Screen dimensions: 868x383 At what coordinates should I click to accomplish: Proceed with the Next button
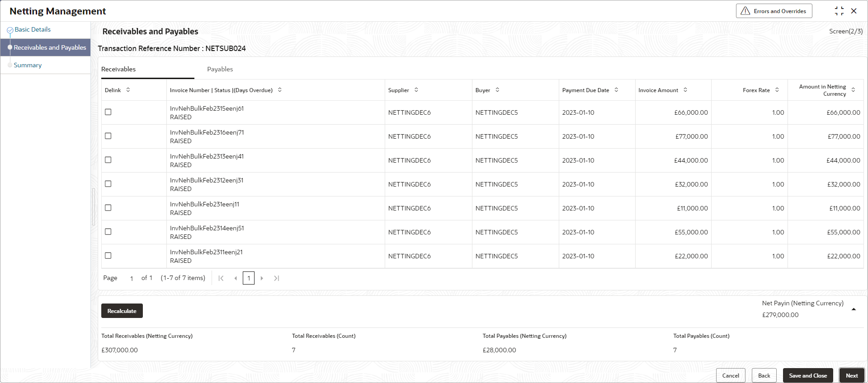(852, 376)
